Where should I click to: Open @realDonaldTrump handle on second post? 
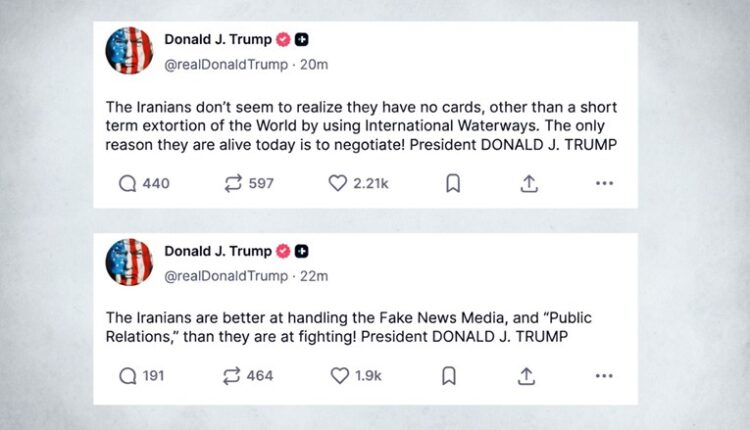225,276
